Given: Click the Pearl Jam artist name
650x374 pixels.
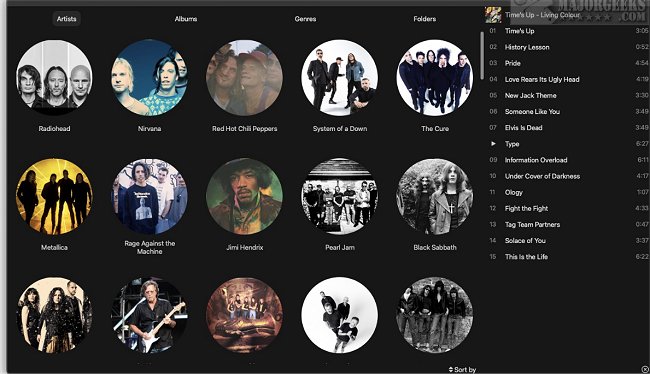Looking at the screenshot, I should point(340,247).
